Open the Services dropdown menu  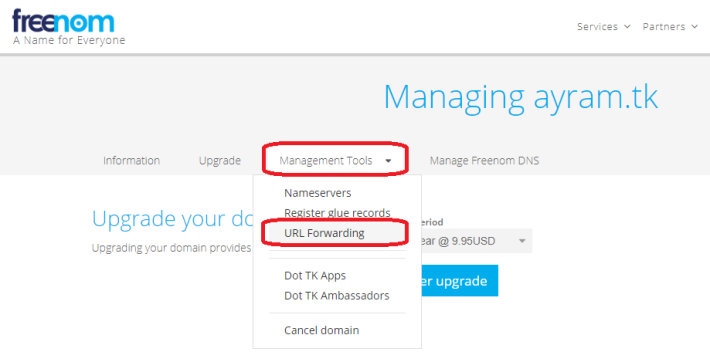[604, 27]
